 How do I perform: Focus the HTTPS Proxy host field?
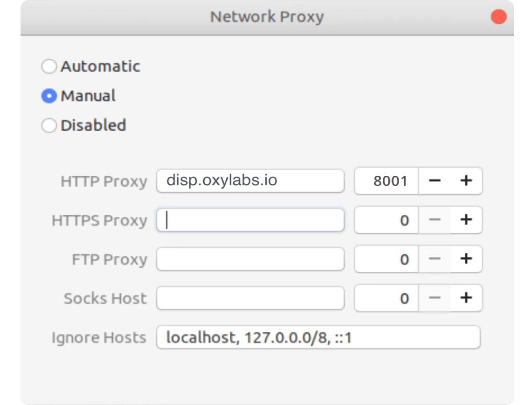pyautogui.click(x=250, y=220)
